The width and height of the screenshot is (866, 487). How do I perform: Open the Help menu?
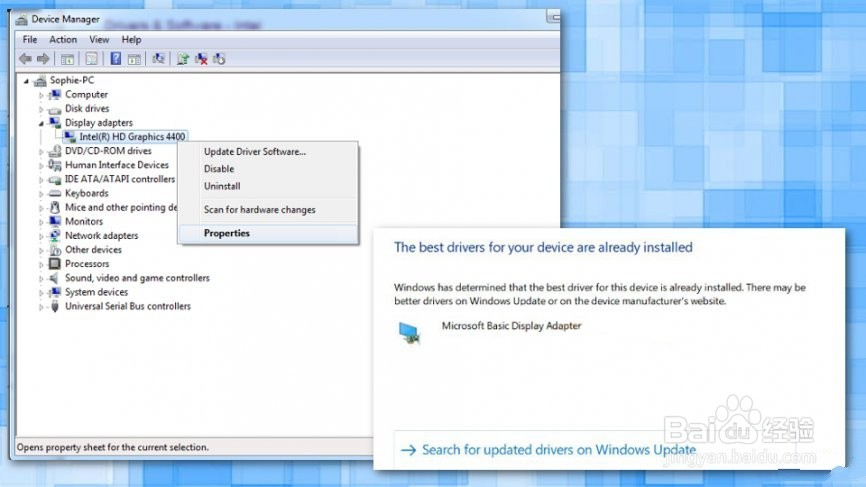[x=131, y=40]
